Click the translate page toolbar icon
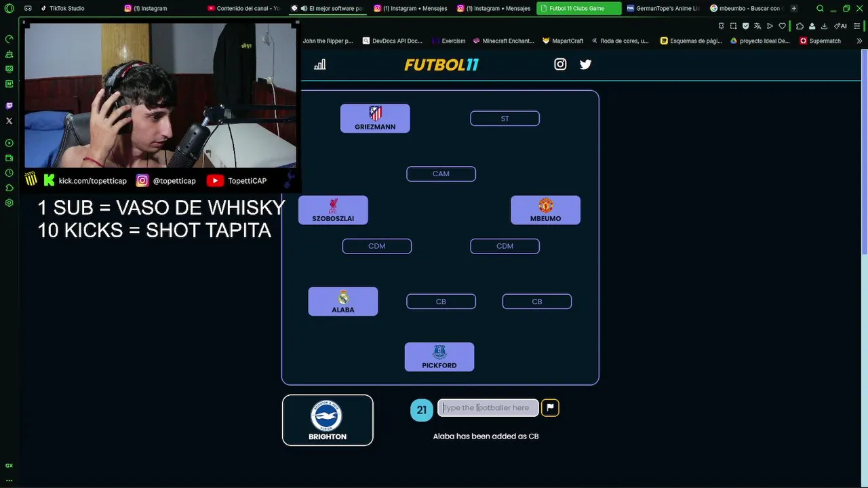 (757, 26)
